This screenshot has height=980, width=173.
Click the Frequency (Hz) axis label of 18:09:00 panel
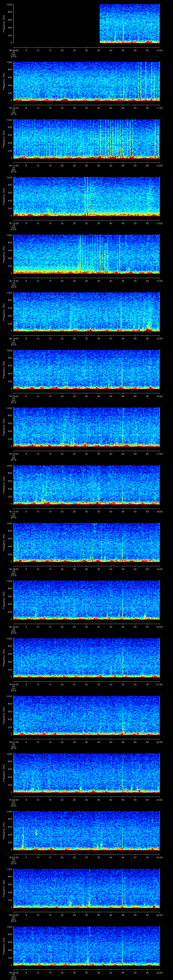(4, 24)
